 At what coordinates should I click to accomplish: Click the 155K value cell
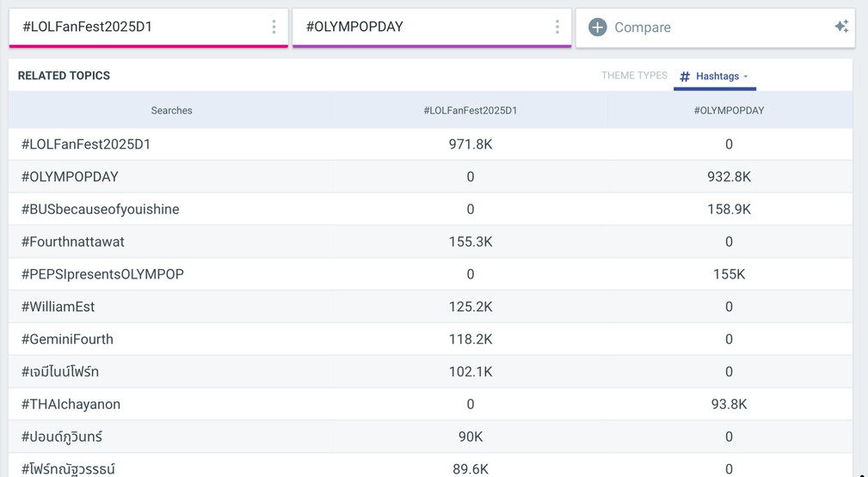click(729, 274)
